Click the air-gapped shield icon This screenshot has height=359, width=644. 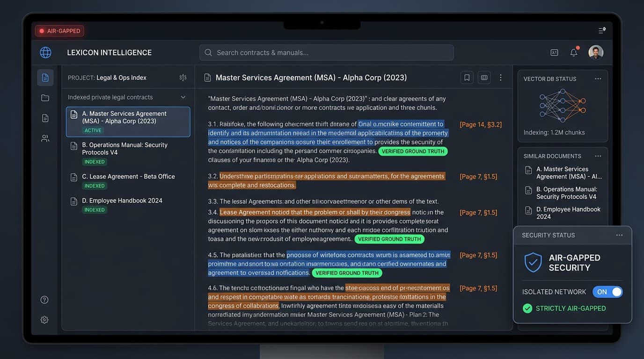click(x=533, y=262)
